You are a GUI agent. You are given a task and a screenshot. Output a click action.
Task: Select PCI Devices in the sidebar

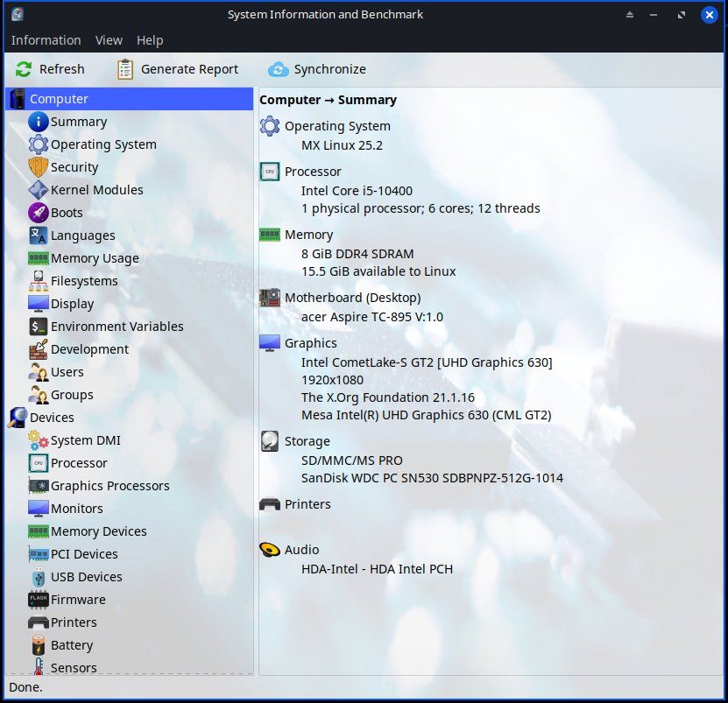click(x=73, y=553)
